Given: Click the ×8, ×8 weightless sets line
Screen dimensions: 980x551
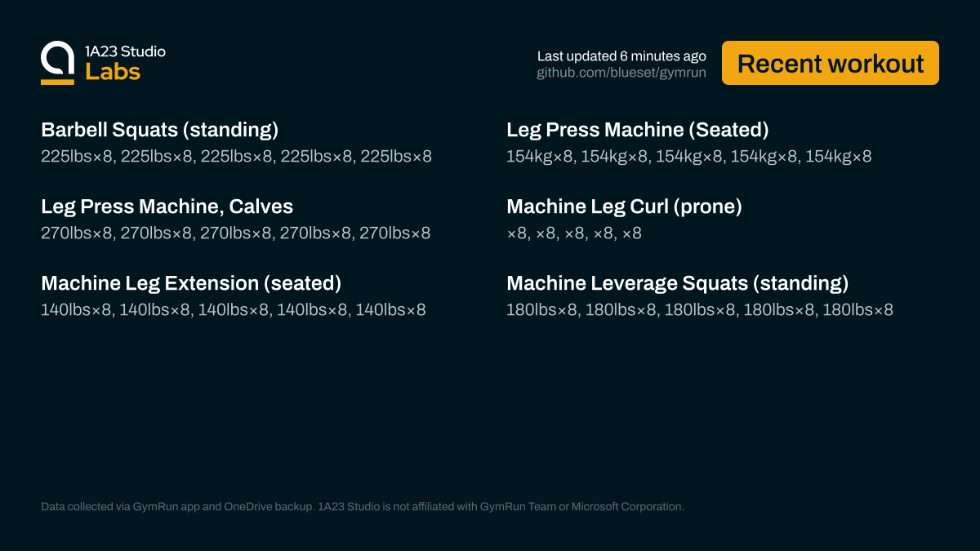Looking at the screenshot, I should click(574, 233).
